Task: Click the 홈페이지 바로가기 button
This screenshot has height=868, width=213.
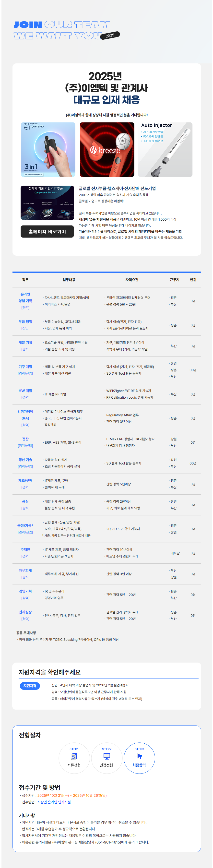Action: point(47,231)
